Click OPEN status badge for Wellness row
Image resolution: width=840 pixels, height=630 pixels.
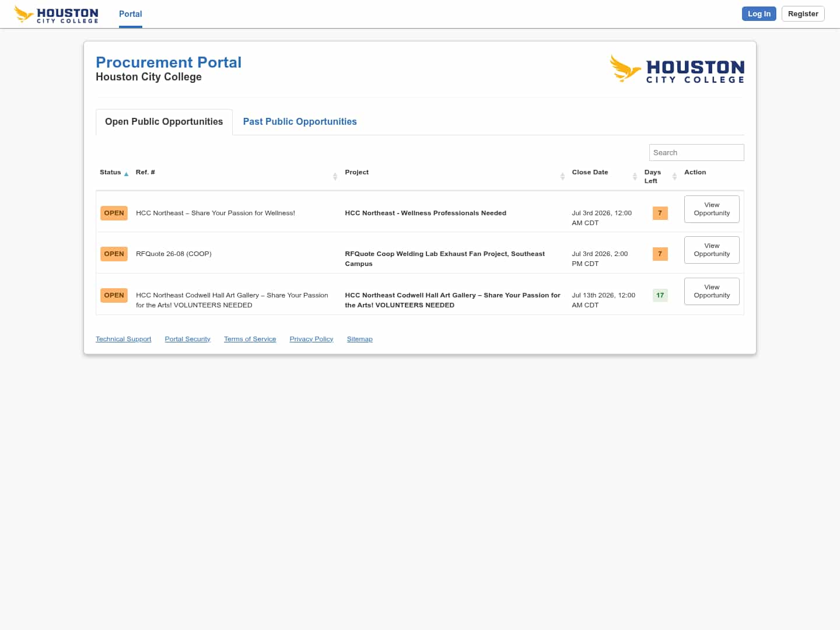[x=114, y=213]
